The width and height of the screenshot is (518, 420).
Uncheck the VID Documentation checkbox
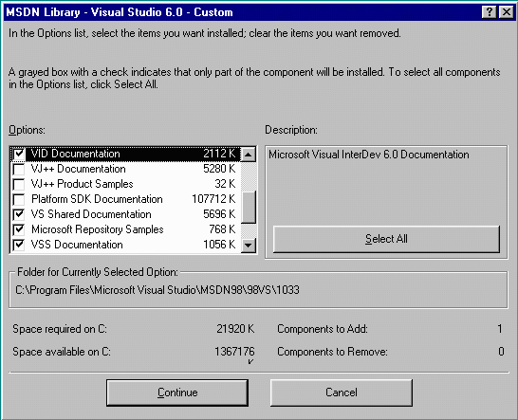19,154
